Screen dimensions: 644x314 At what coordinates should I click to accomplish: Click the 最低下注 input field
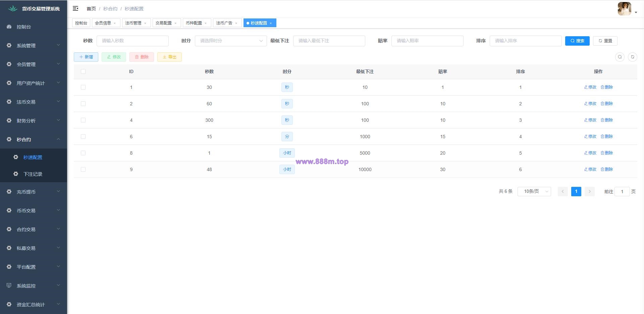(x=329, y=41)
